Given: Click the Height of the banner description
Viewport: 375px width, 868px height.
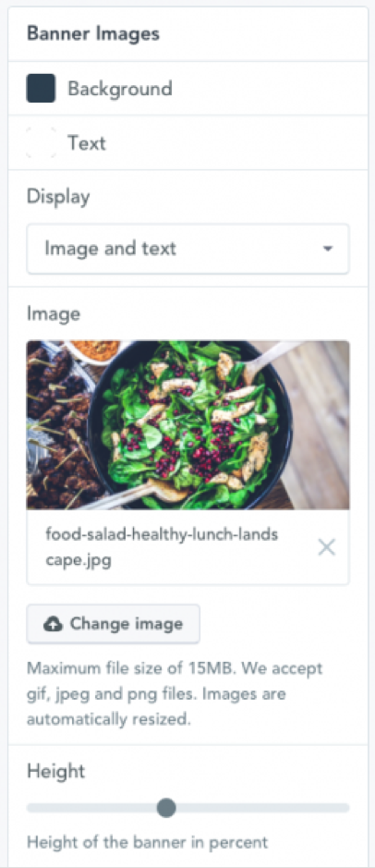Looking at the screenshot, I should tap(148, 842).
